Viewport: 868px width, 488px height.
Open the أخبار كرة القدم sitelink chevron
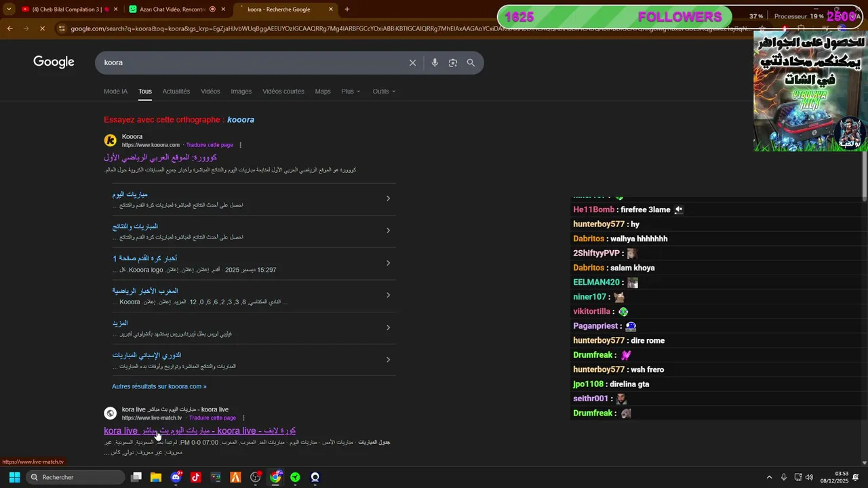388,263
